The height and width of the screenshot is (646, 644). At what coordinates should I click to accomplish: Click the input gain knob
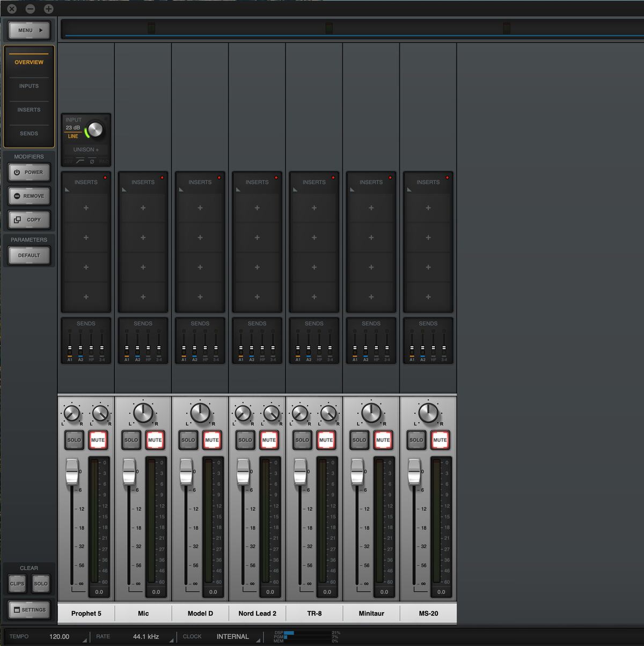coord(95,129)
